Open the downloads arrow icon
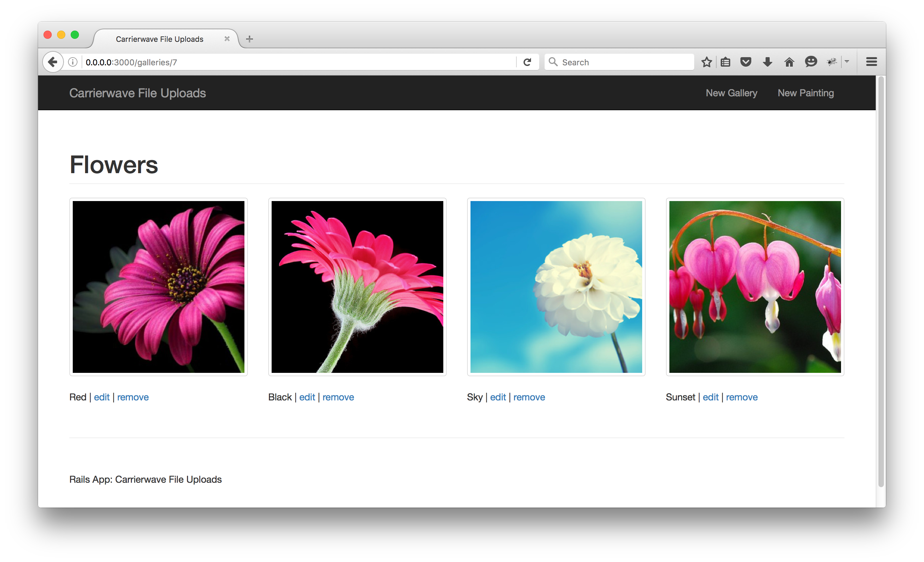This screenshot has height=562, width=924. pyautogui.click(x=767, y=62)
